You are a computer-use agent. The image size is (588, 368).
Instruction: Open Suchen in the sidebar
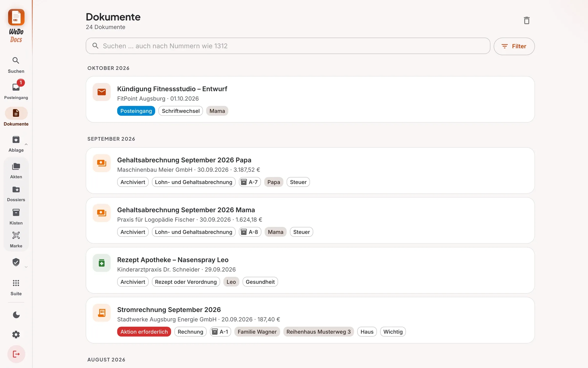(x=16, y=65)
